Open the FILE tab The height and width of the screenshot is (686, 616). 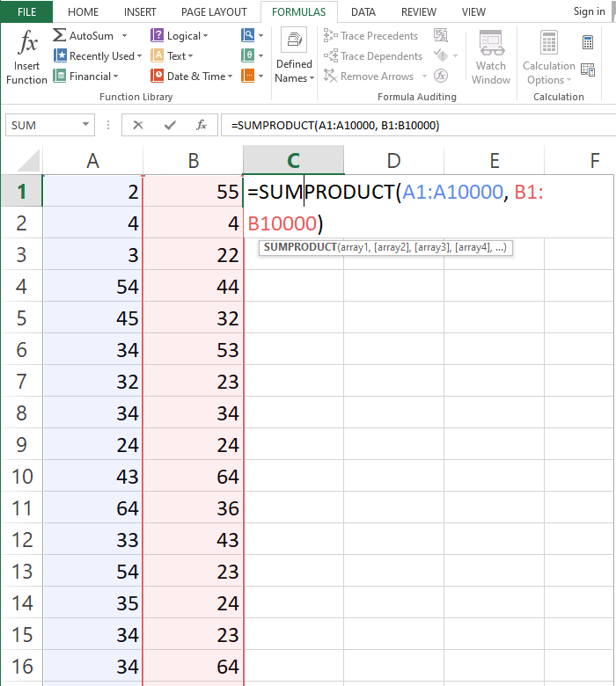pos(26,12)
